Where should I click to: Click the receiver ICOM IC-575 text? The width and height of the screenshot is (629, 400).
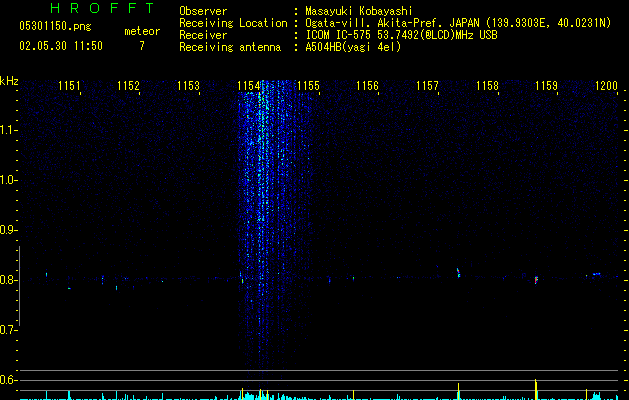point(401,35)
